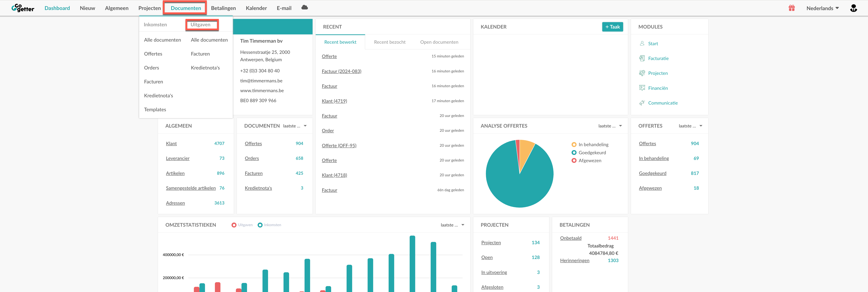868x292 pixels.
Task: Click the tallest teal revenue bar
Action: coord(412,264)
